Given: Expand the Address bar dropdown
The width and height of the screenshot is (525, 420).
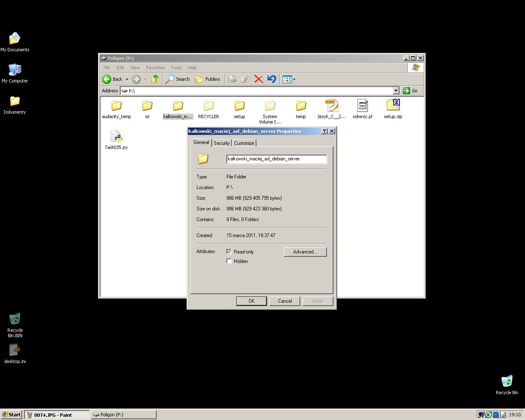Looking at the screenshot, I should (396, 91).
